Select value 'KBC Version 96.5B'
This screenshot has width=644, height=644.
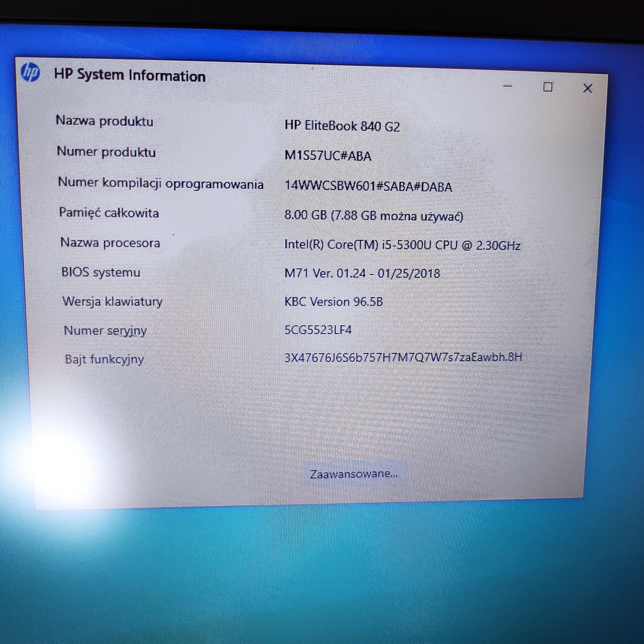[334, 302]
